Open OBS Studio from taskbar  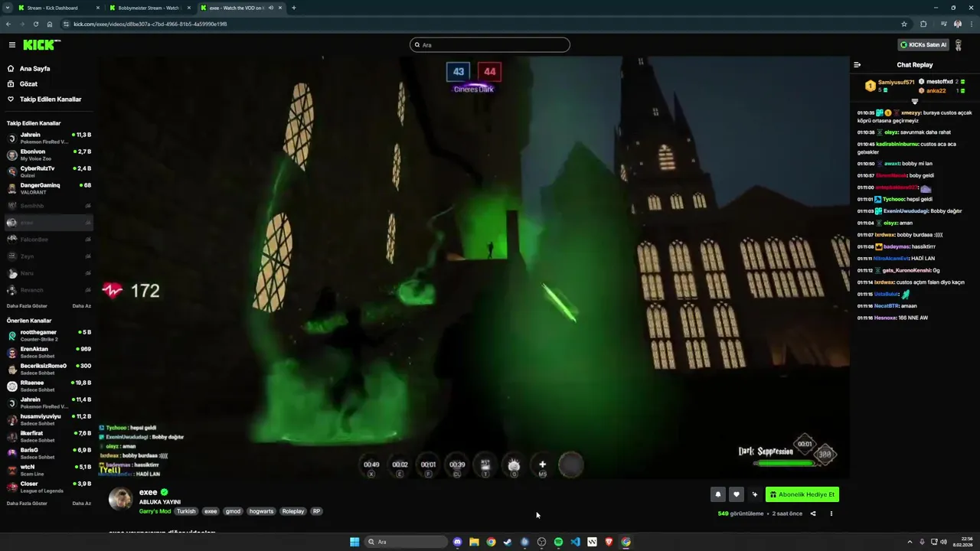coord(541,542)
